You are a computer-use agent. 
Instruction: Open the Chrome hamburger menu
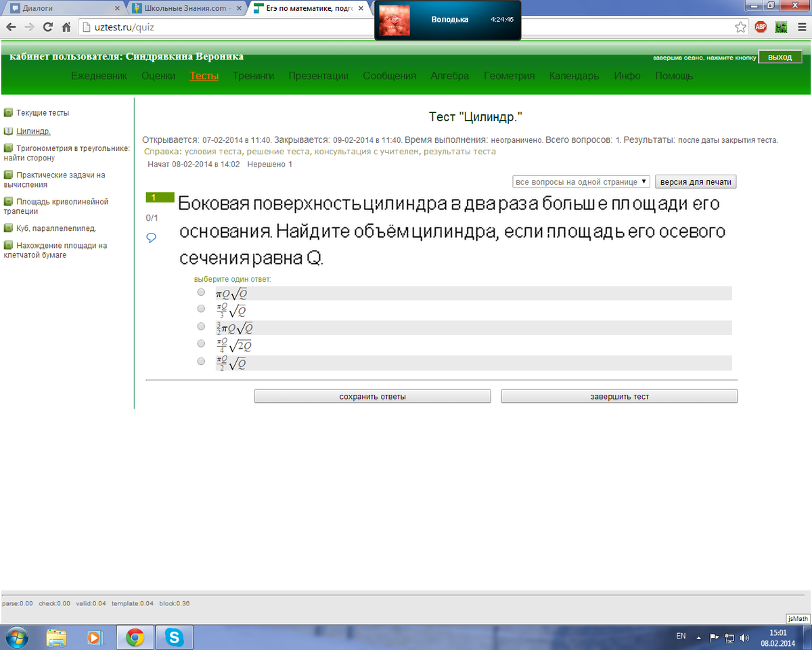(x=800, y=28)
